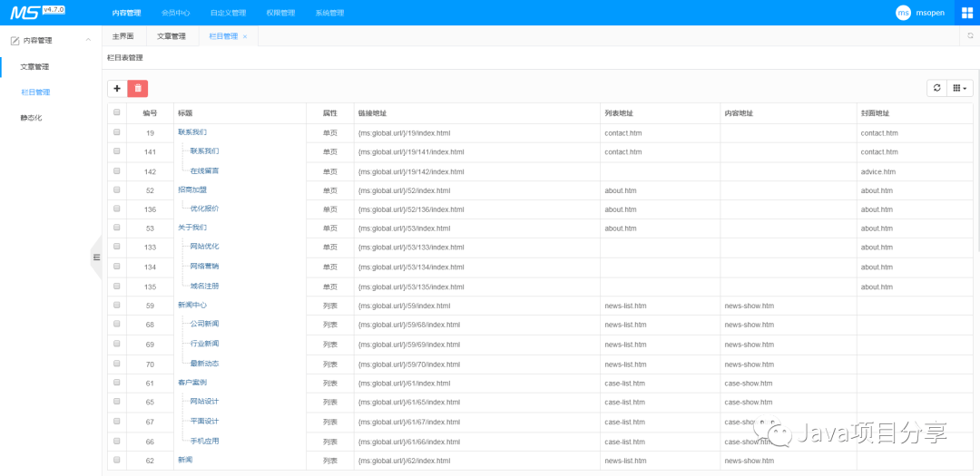Collapse the 内容管理 sidebar section

click(x=88, y=40)
